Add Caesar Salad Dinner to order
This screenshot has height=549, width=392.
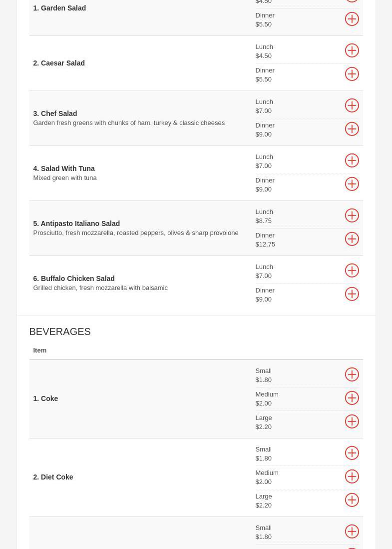tap(352, 74)
